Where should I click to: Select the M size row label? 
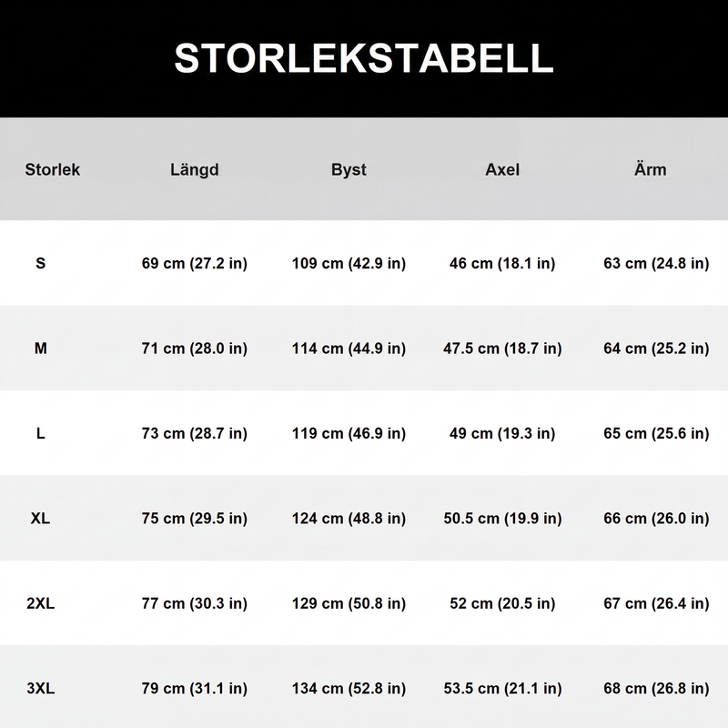41,349
